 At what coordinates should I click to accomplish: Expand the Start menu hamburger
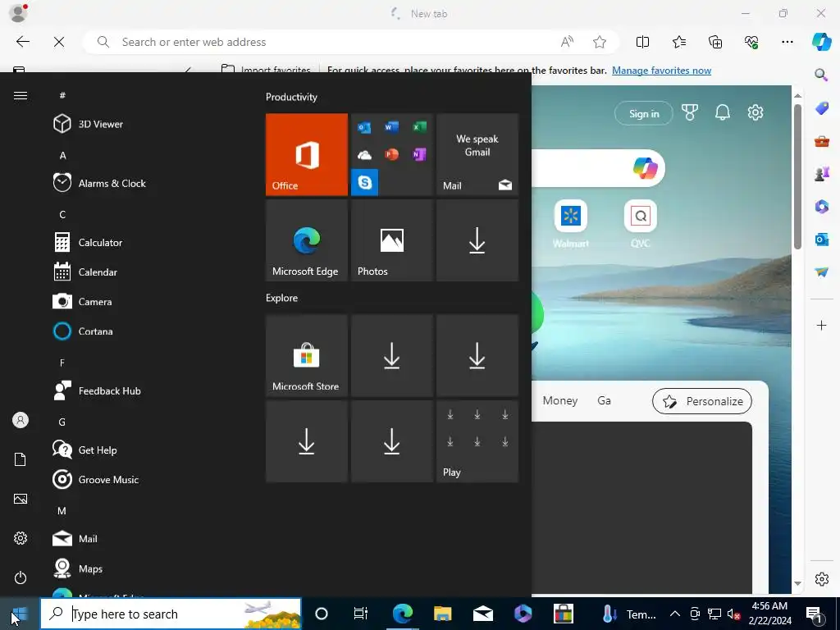click(x=21, y=95)
